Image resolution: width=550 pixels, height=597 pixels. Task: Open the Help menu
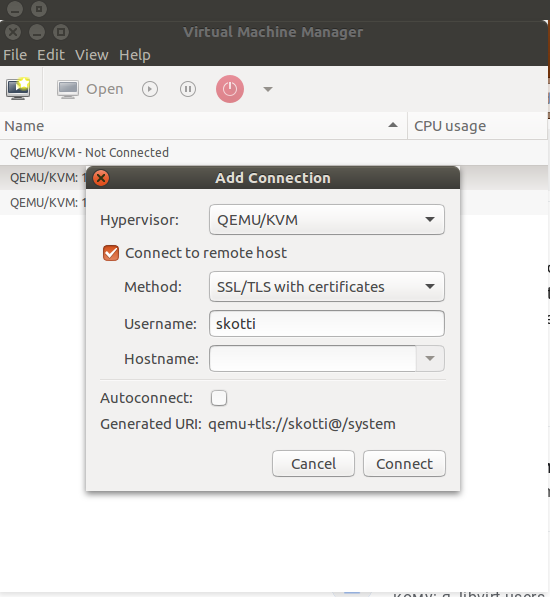tap(135, 55)
